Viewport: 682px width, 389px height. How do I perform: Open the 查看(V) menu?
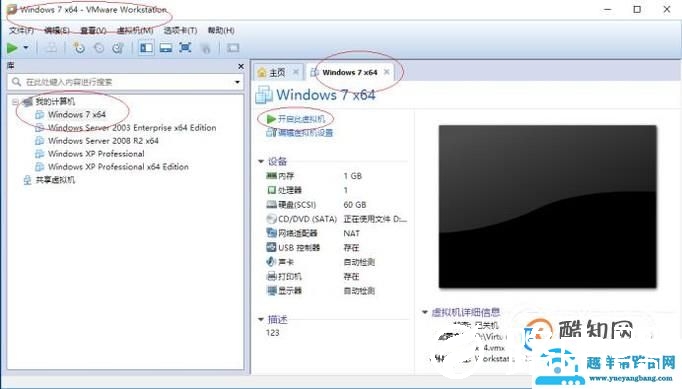point(93,30)
